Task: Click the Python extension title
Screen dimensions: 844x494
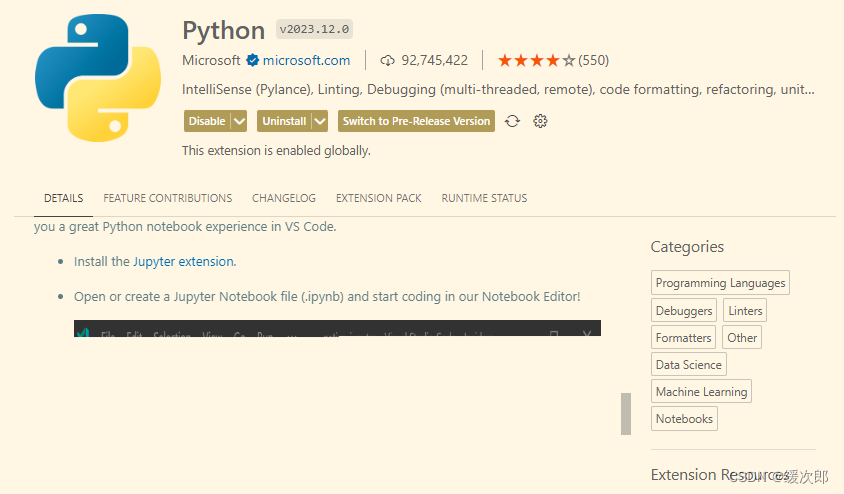Action: 223,30
